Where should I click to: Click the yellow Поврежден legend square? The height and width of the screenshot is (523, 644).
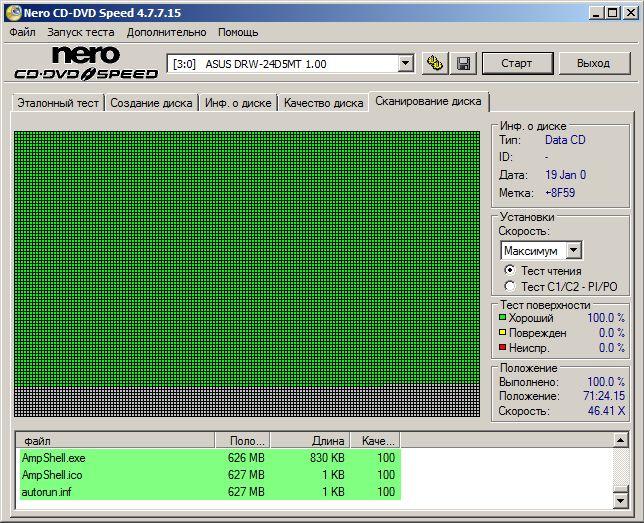[502, 332]
